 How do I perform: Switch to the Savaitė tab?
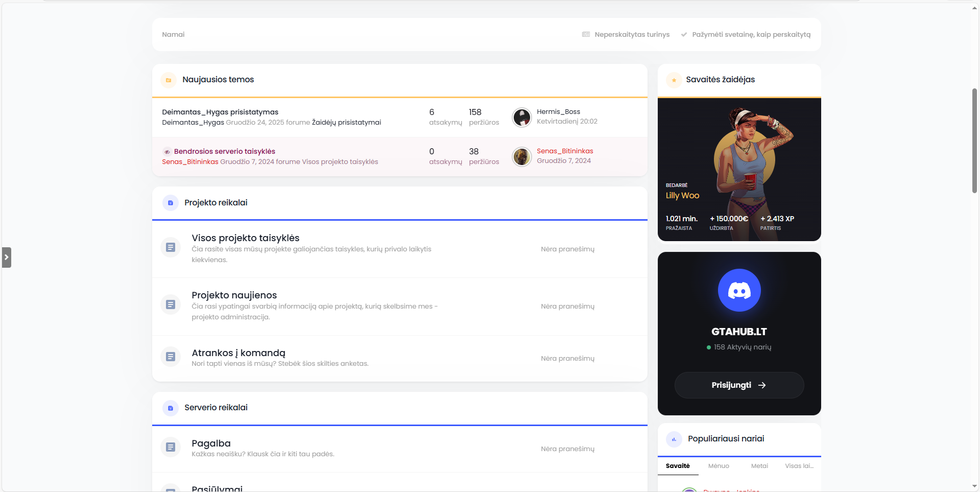coord(678,466)
